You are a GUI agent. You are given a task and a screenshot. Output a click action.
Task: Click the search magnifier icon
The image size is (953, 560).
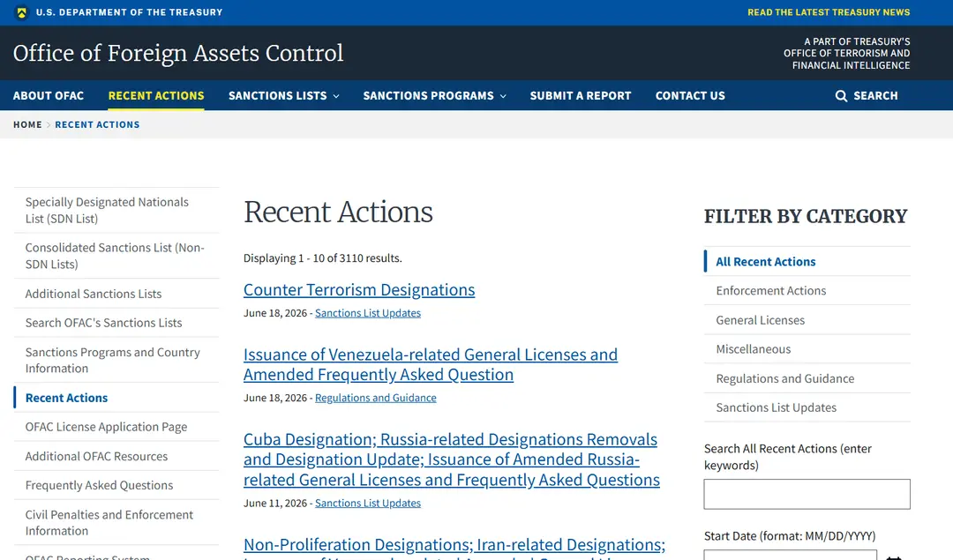click(x=841, y=96)
